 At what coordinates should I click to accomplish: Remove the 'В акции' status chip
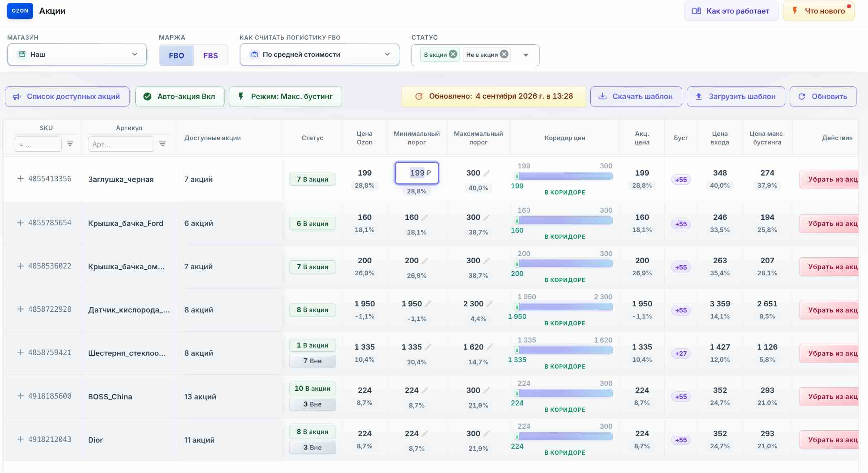[453, 54]
